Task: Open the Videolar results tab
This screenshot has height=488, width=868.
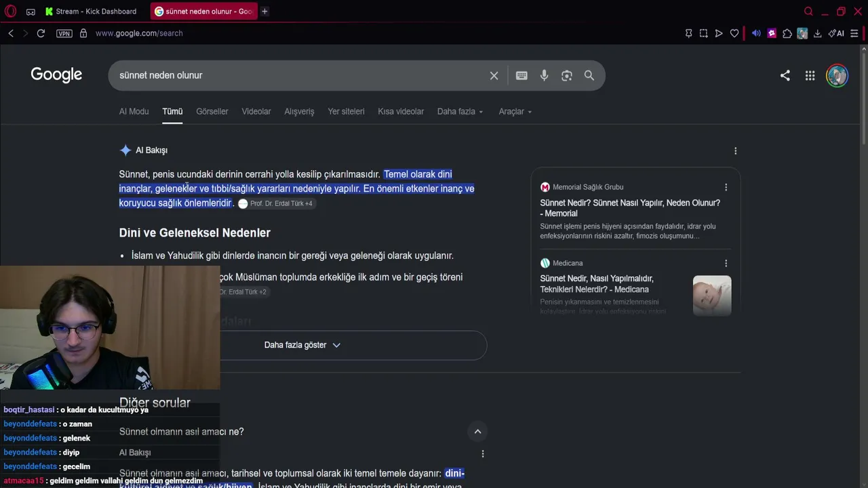Action: (256, 111)
